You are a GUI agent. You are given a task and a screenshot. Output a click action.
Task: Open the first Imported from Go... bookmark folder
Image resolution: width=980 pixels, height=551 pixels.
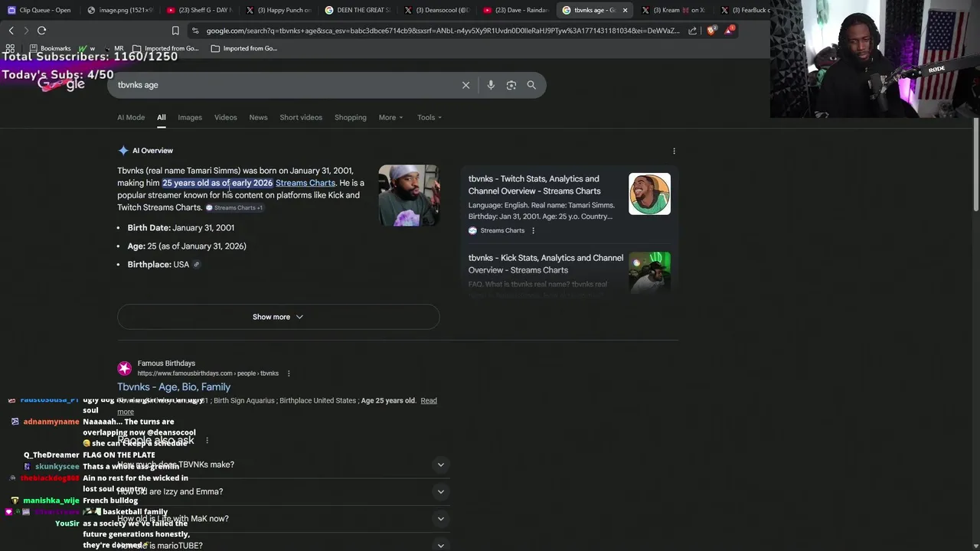pos(165,48)
